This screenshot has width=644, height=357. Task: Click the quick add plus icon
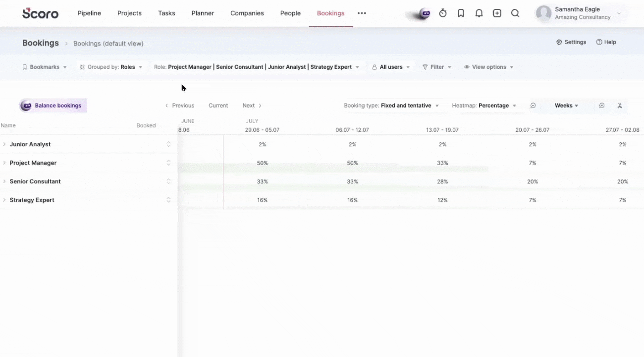pyautogui.click(x=497, y=13)
